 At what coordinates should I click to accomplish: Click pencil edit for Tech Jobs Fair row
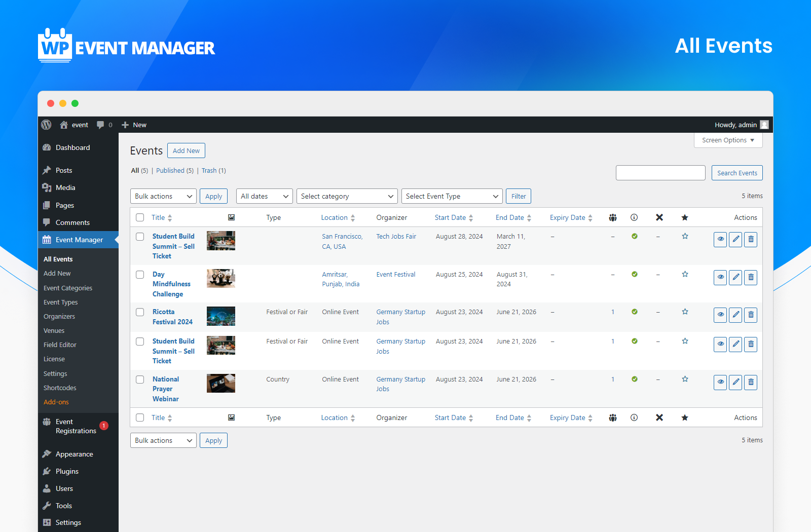[735, 239]
